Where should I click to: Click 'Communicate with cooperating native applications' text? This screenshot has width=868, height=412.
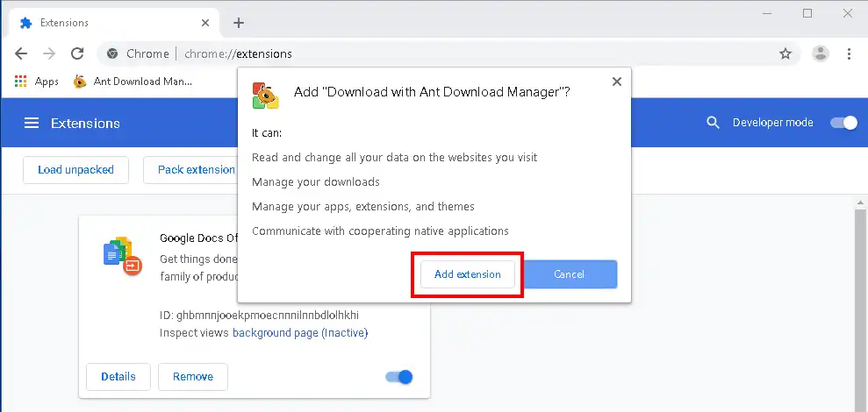click(x=380, y=231)
